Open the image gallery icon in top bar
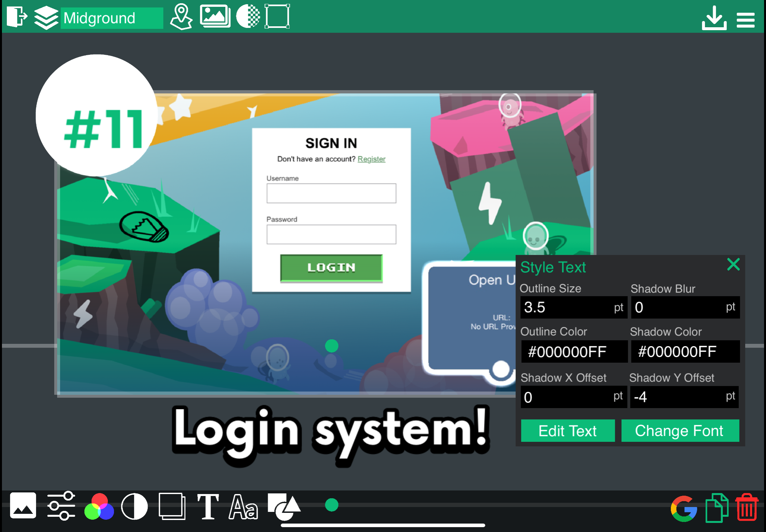 215,16
